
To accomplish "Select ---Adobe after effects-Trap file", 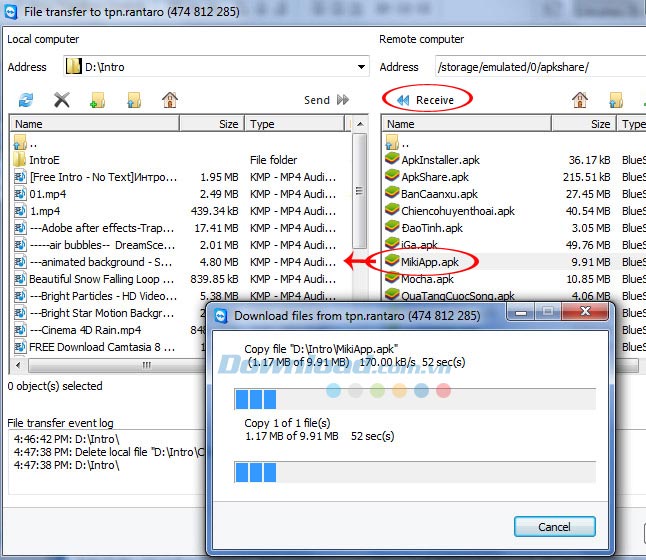I will [94, 228].
